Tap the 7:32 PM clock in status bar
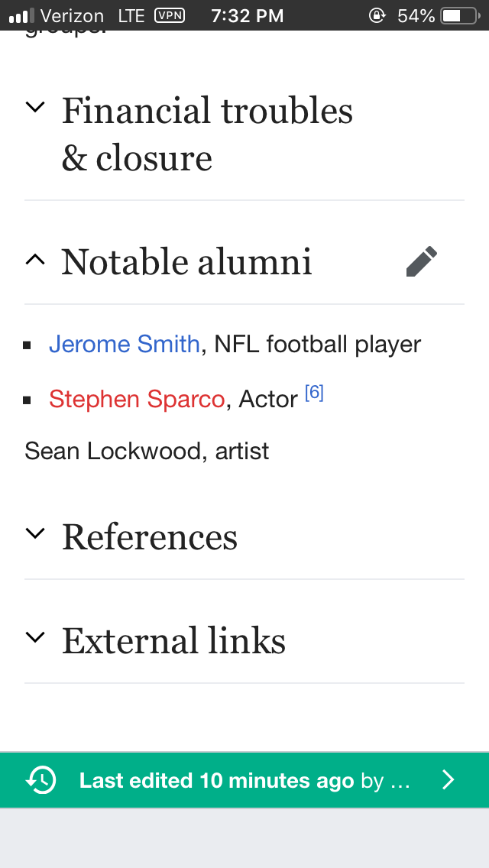This screenshot has width=489, height=868. click(x=248, y=16)
